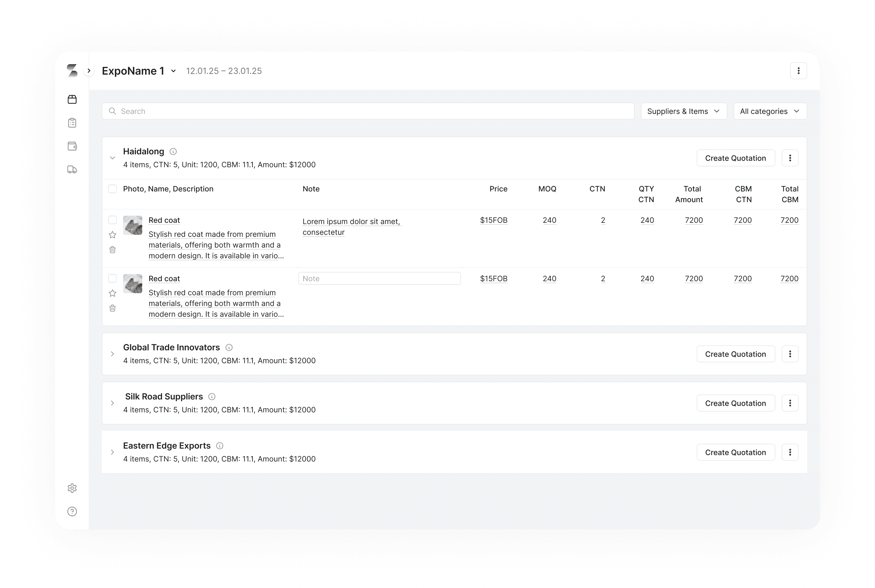This screenshot has height=588, width=875.
Task: Create Quotation for Eastern Edge Exports
Action: coord(736,452)
